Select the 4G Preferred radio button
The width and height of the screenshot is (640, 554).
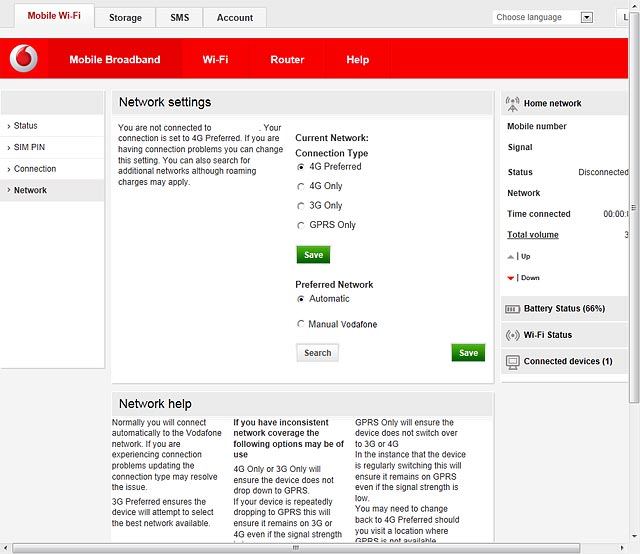pos(301,167)
